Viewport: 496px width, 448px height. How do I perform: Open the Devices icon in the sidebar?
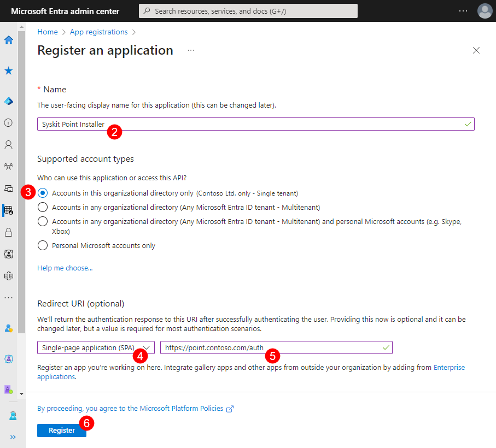pyautogui.click(x=8, y=188)
